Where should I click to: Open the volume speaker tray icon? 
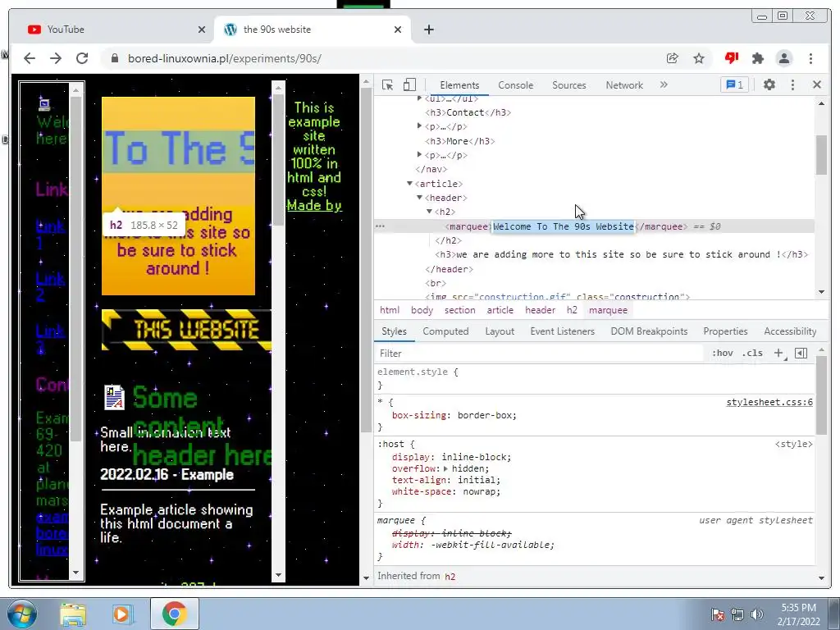(x=756, y=614)
